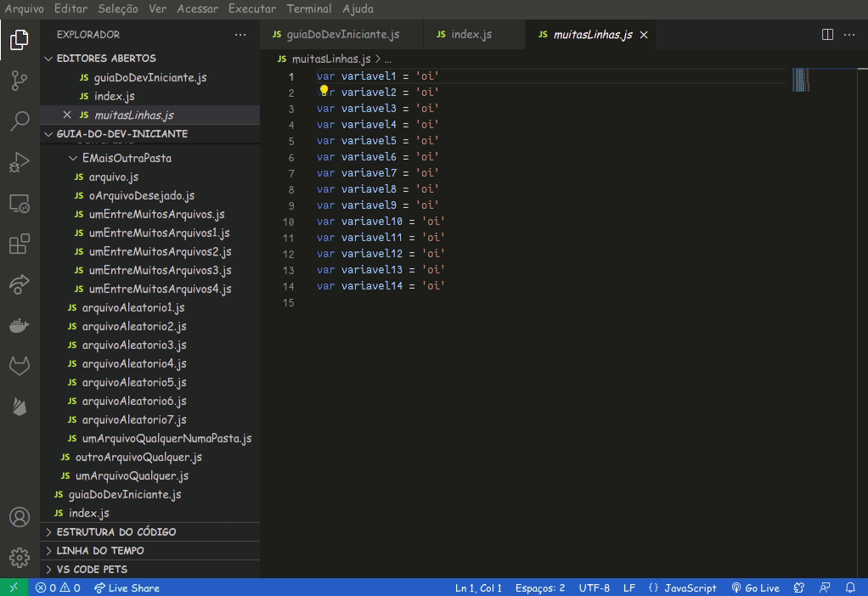Viewport: 868px width, 596px height.
Task: Open the Run and Debug view
Action: click(19, 162)
